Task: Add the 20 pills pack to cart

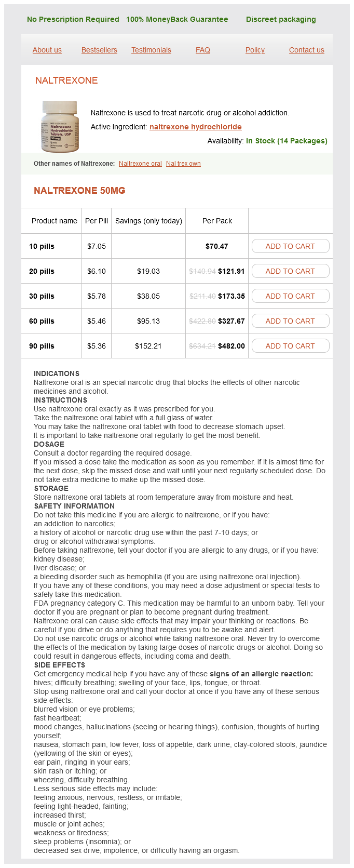Action: 290,271
